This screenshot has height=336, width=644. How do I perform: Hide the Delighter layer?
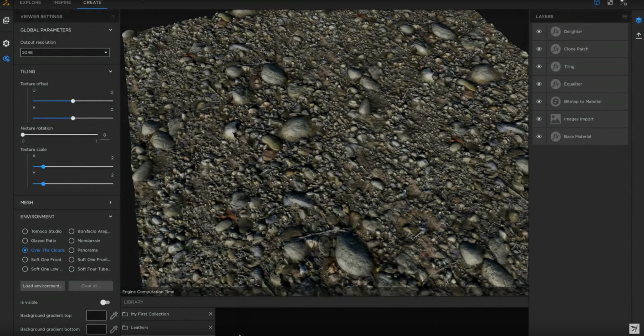539,31
